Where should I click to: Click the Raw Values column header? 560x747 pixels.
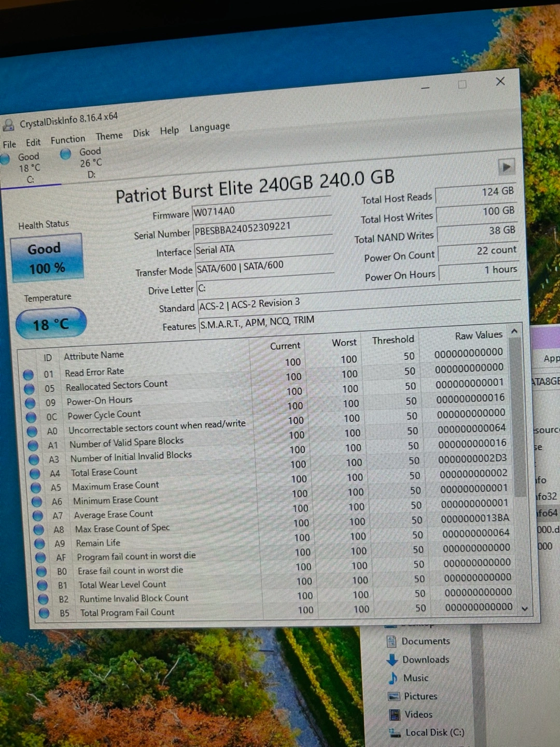tap(479, 336)
